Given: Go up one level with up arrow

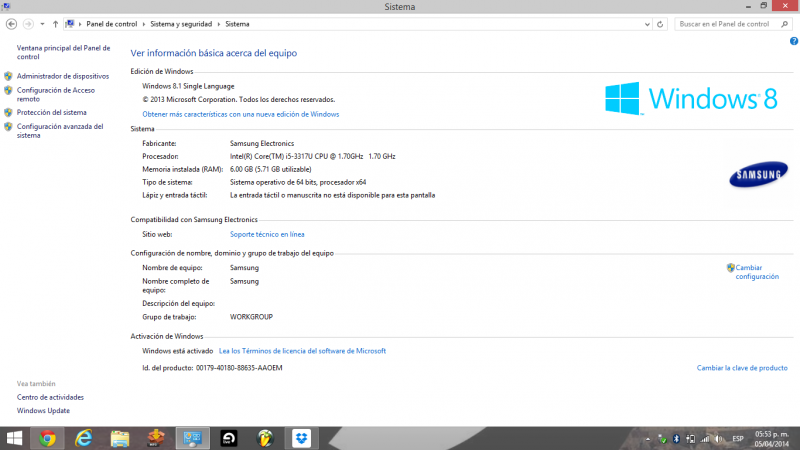Looking at the screenshot, I should pos(55,24).
